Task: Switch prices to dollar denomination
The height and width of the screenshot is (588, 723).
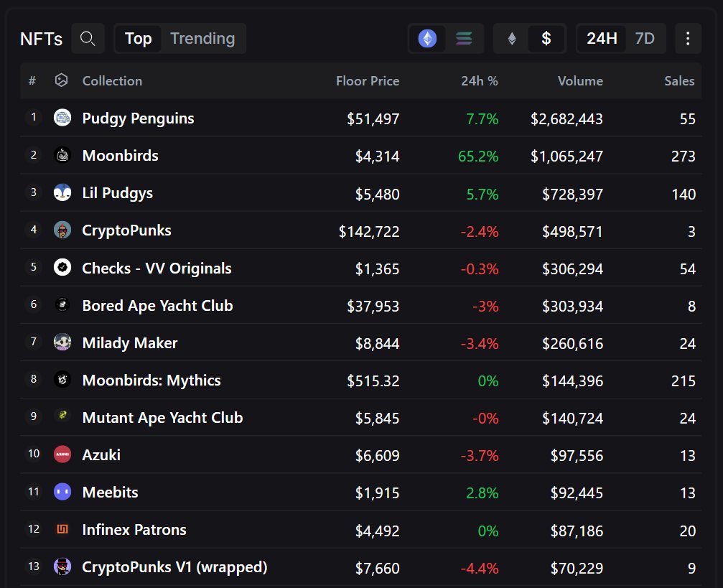Action: point(546,38)
